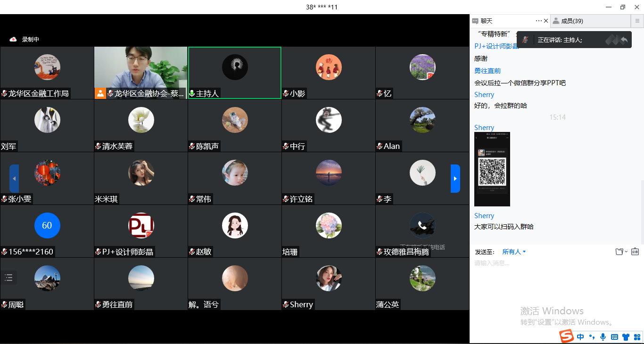Go to previous page of video tiles
This screenshot has height=344, width=644.
coord(14,179)
